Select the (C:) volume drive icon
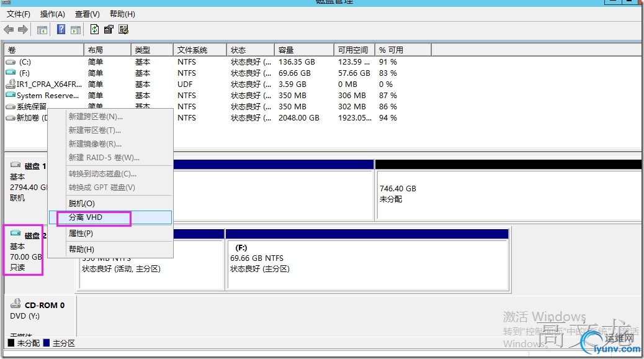This screenshot has width=644, height=359. (11, 61)
